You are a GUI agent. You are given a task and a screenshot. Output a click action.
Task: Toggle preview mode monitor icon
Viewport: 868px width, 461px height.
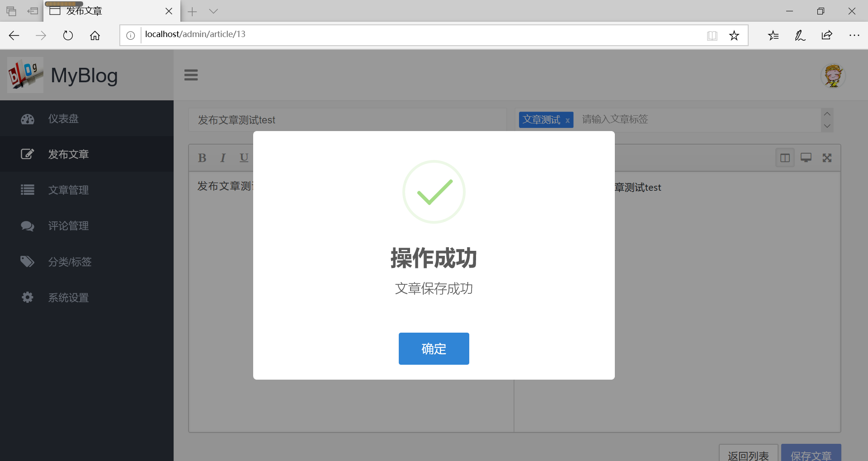[806, 158]
